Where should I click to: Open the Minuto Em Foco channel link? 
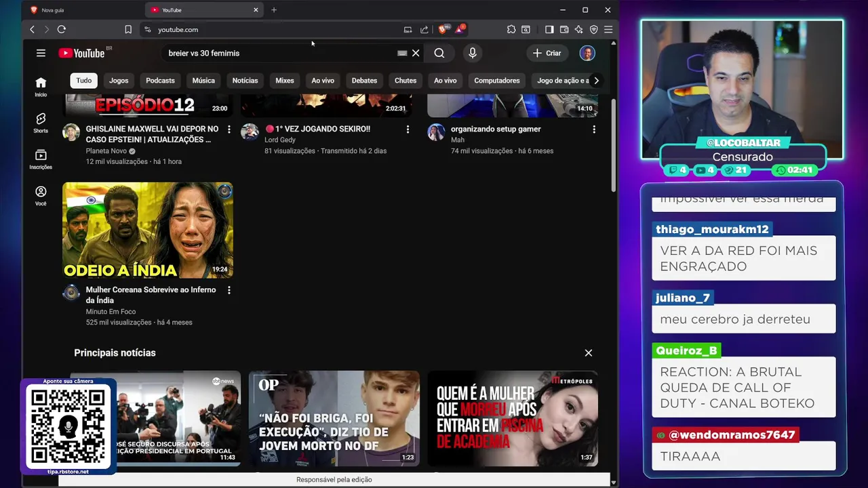pyautogui.click(x=111, y=312)
